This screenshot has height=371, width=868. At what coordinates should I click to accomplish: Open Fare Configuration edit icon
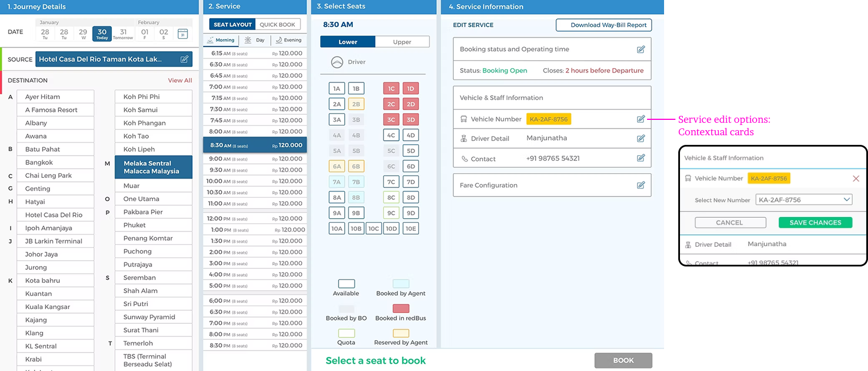(x=641, y=185)
